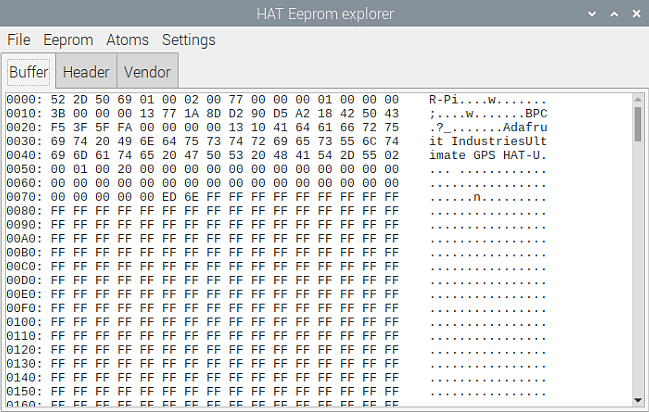This screenshot has height=412, width=649.
Task: Click the scrollbar down arrow
Action: pos(638,400)
